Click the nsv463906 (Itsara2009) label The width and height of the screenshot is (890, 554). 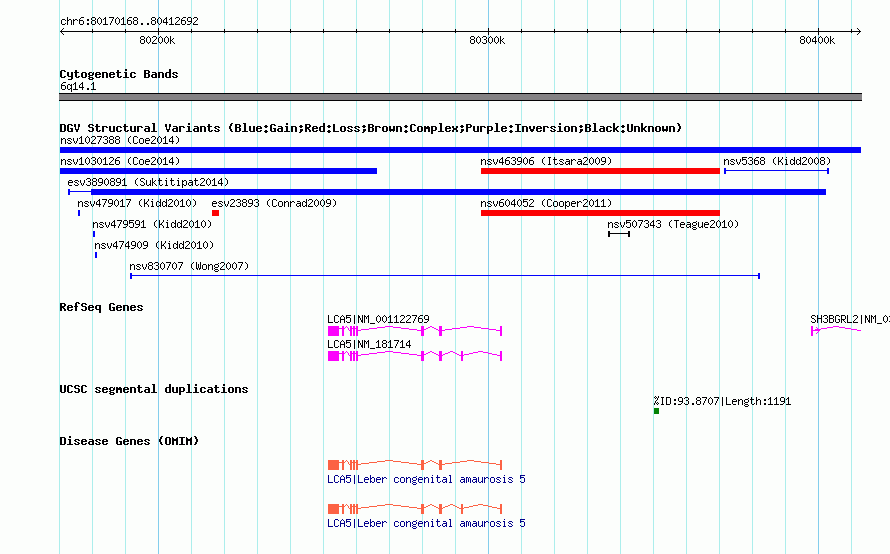pos(546,161)
